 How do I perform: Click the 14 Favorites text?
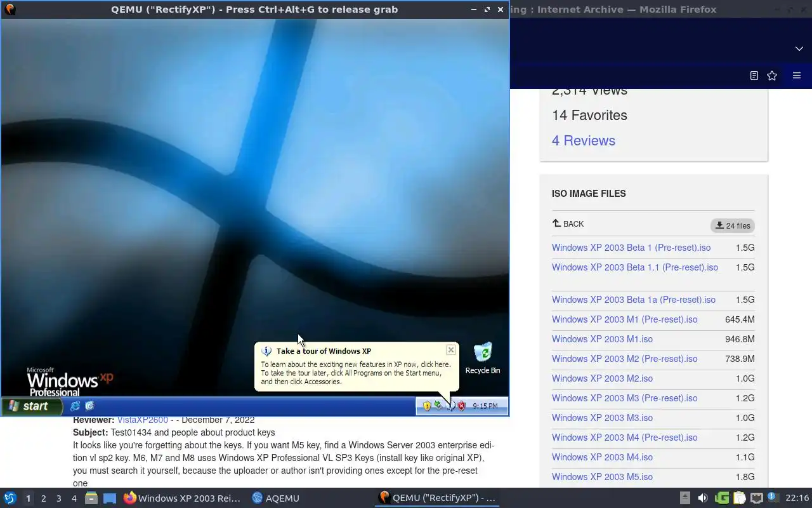pos(589,115)
